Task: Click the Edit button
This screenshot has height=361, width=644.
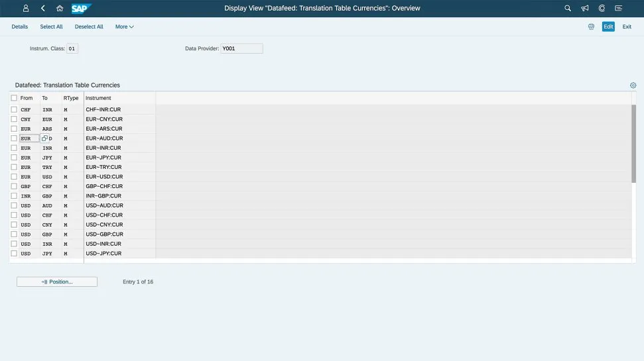Action: tap(608, 26)
